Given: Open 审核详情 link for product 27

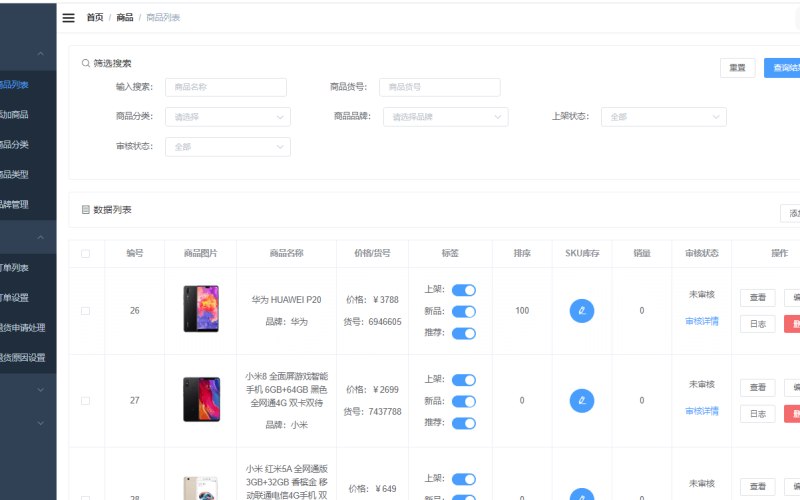Looking at the screenshot, I should [x=702, y=411].
